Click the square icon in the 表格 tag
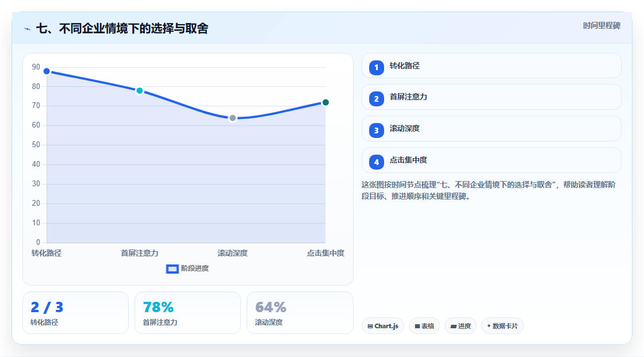The image size is (644, 357). click(x=417, y=326)
